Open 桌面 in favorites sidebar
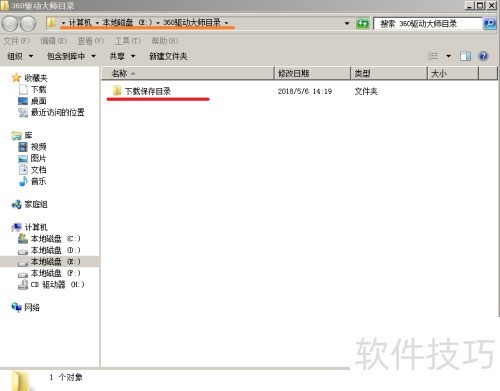Screen dimensions: 500x391 32,101
